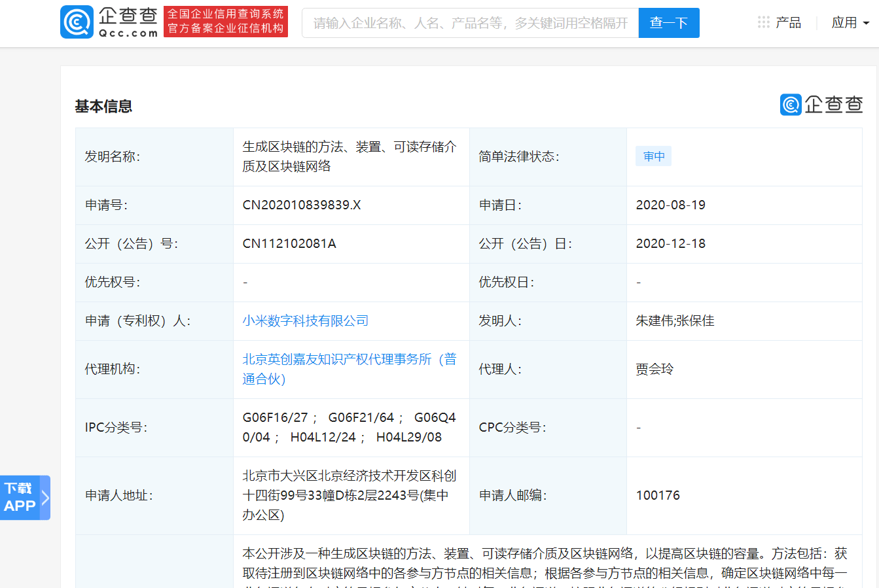The height and width of the screenshot is (588, 879).
Task: Click the agent name 贾会玲
Action: point(655,369)
